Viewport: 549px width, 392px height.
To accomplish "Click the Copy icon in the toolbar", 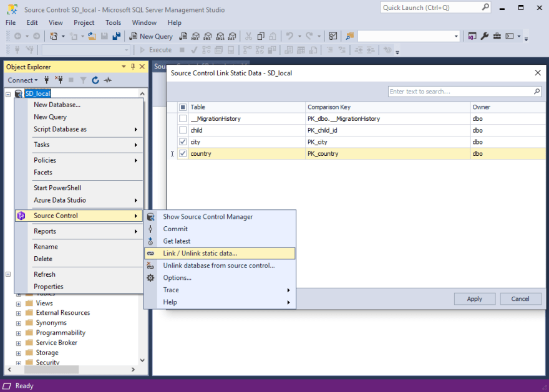I will point(261,36).
